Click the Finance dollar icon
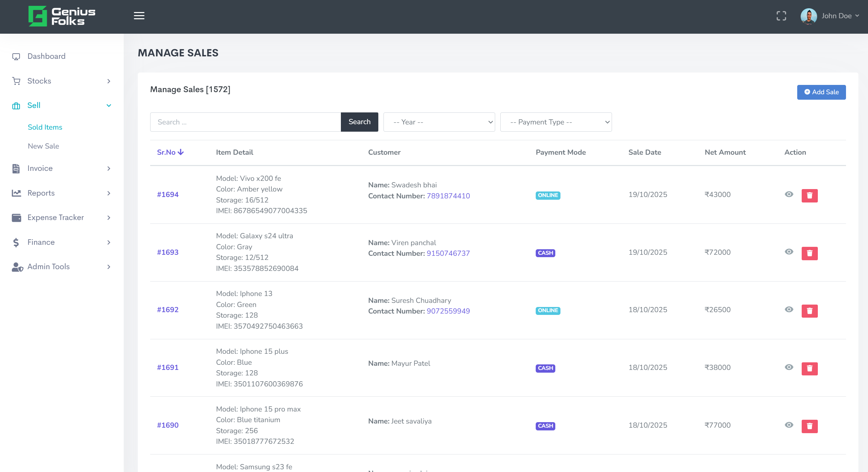 pos(16,242)
